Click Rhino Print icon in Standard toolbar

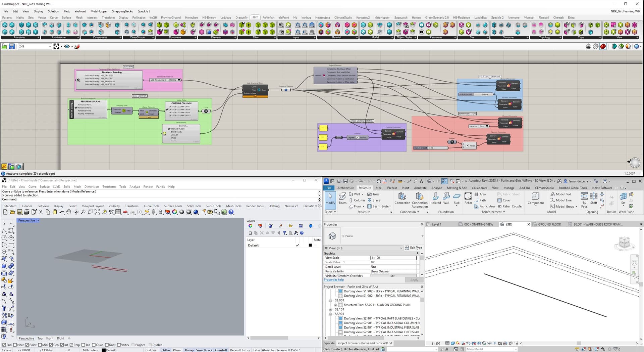pyautogui.click(x=26, y=212)
